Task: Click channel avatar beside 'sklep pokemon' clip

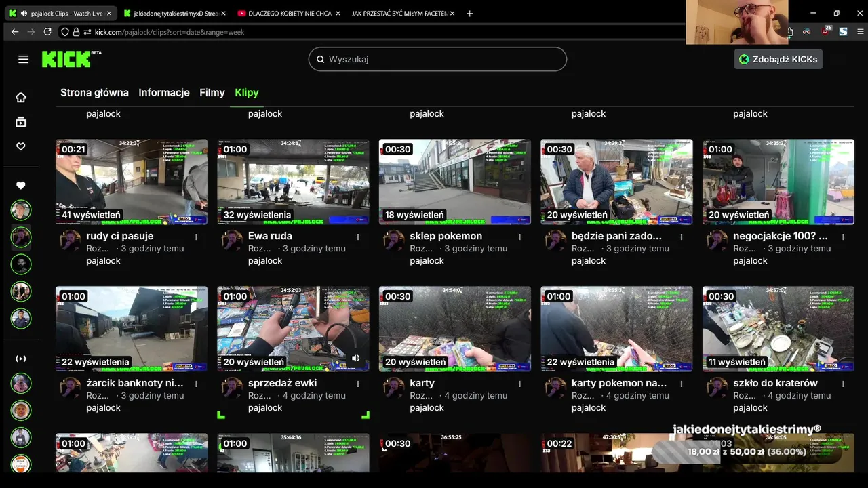Action: pos(394,241)
